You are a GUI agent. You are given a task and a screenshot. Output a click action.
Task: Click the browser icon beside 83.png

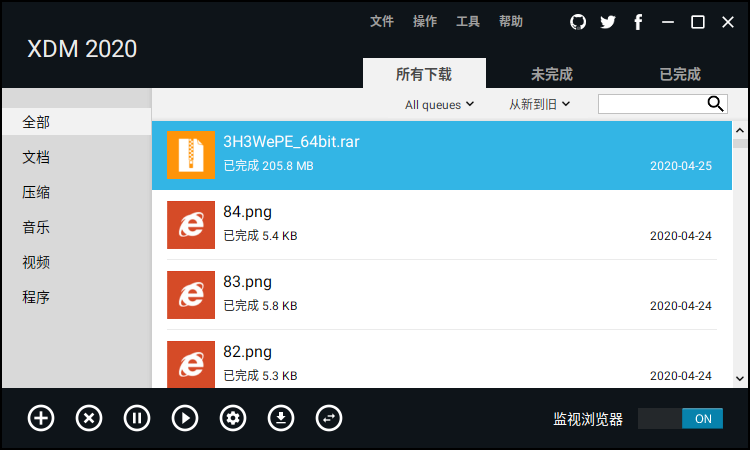click(191, 295)
